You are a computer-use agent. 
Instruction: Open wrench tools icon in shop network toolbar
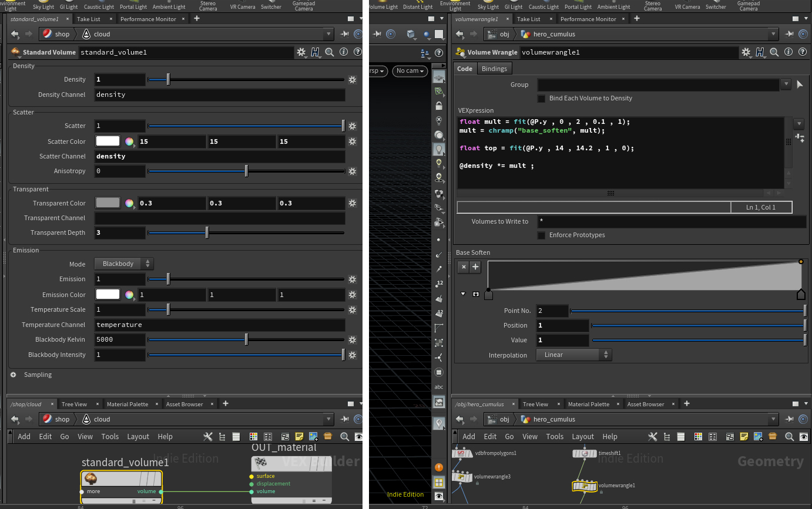point(208,436)
